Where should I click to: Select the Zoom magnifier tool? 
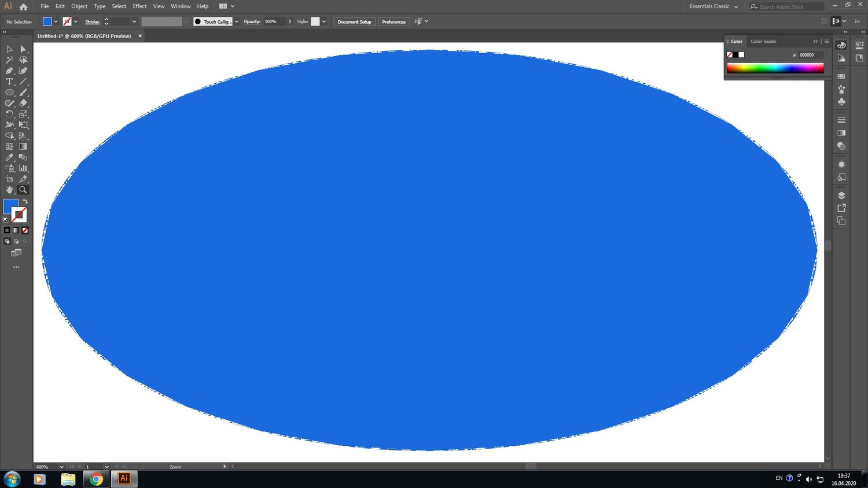pyautogui.click(x=23, y=190)
